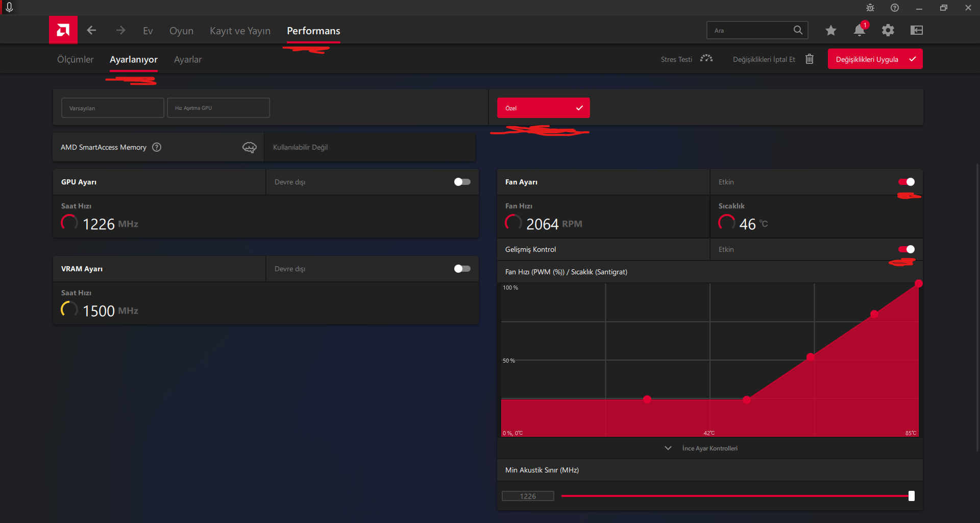This screenshot has width=980, height=523.
Task: Select the Varsayılan preset
Action: tap(113, 108)
